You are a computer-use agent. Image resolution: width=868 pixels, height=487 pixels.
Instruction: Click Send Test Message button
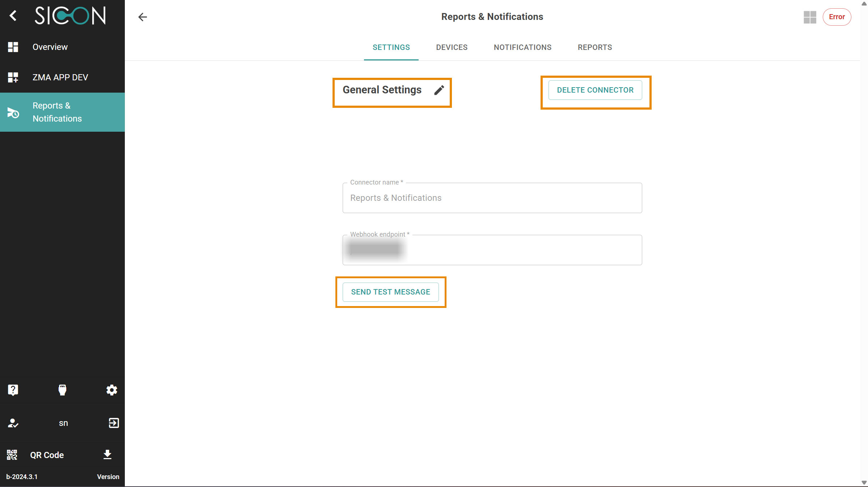[x=390, y=292]
